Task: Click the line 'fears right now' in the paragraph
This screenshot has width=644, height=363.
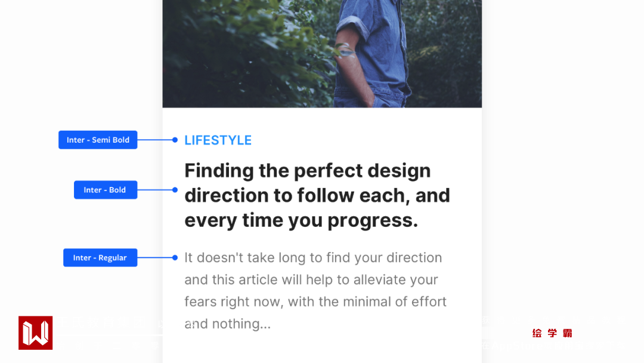Action: click(315, 302)
